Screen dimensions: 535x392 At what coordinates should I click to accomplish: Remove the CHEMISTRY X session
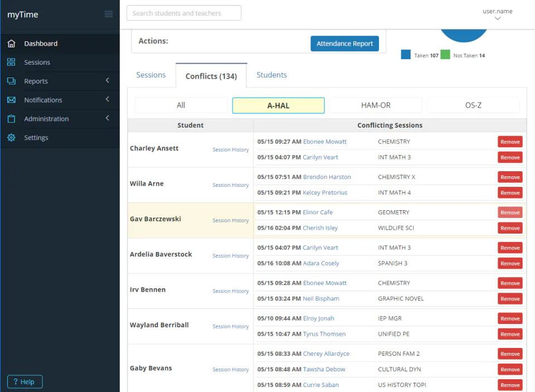510,177
